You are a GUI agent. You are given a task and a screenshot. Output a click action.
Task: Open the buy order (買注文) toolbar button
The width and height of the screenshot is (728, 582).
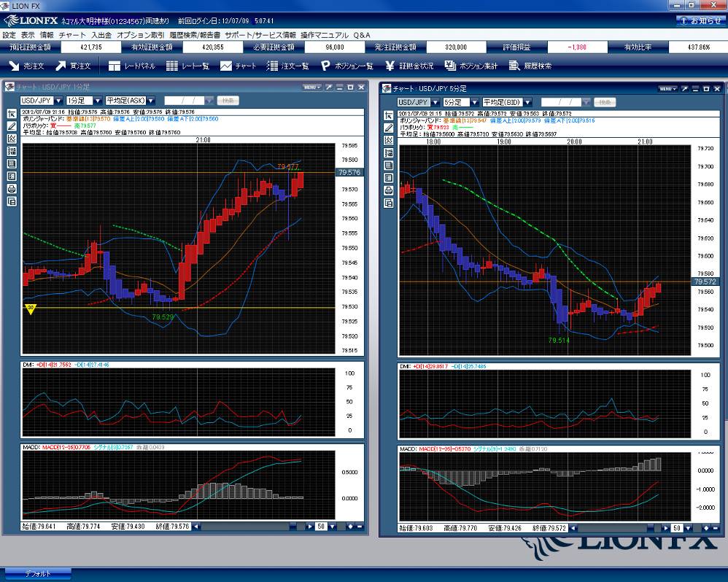[x=73, y=66]
